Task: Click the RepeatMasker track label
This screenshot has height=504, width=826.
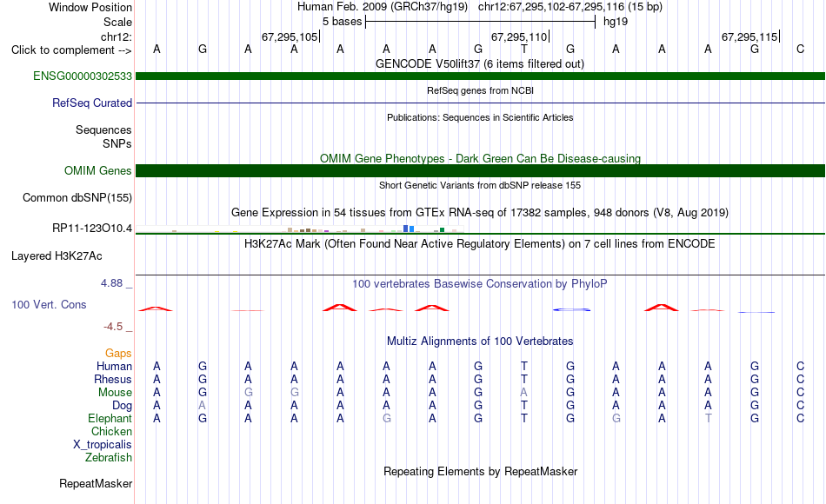Action: click(x=96, y=483)
